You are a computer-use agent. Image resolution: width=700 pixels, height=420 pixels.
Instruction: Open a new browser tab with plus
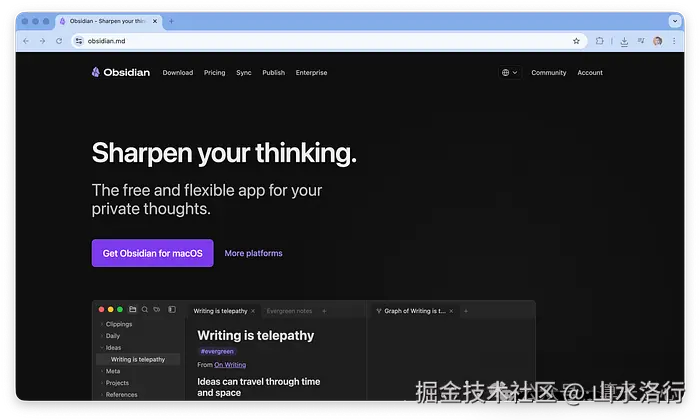[171, 21]
